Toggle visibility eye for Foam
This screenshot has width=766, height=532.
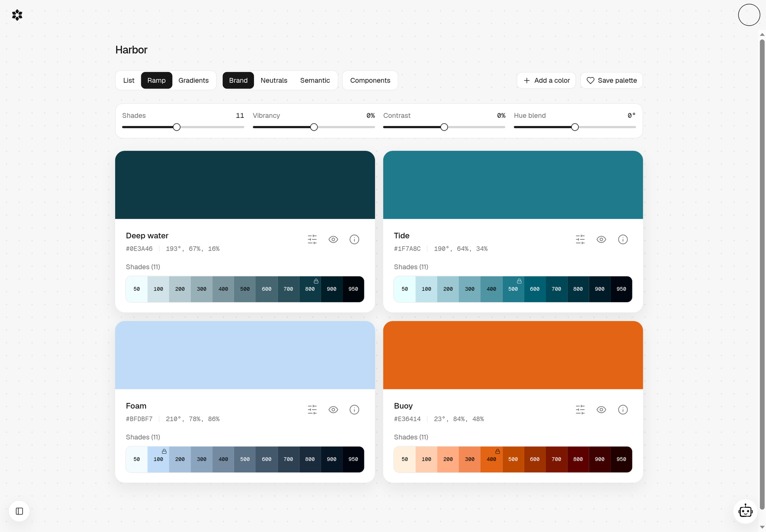click(334, 410)
